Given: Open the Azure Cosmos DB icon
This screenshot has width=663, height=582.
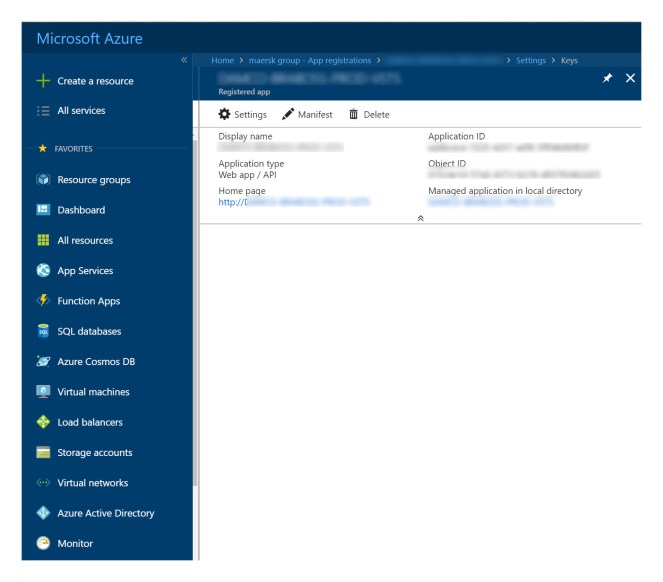Looking at the screenshot, I should [42, 361].
